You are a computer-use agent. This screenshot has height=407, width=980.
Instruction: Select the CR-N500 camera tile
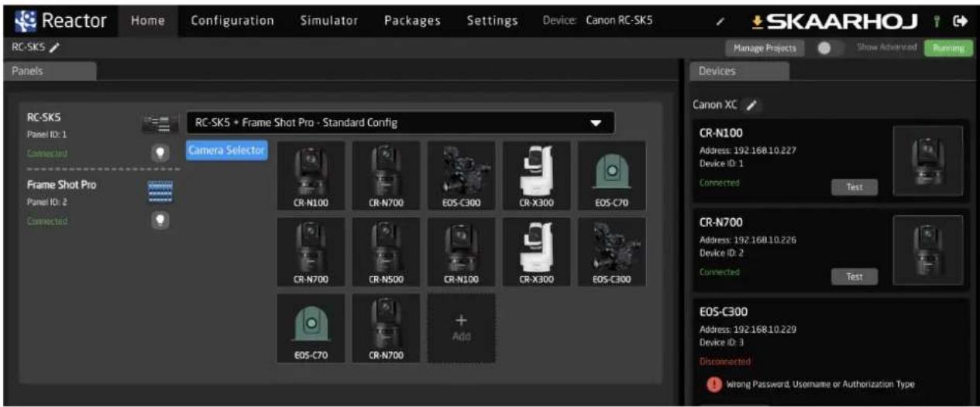coord(387,251)
